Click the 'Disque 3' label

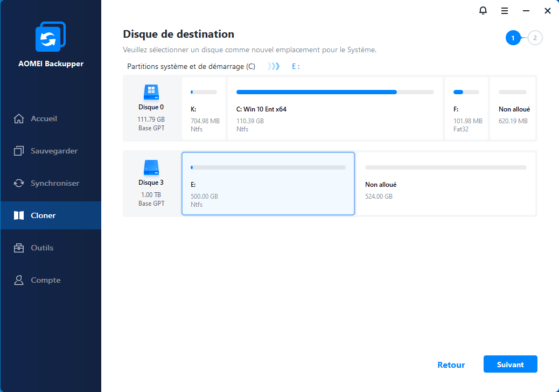click(x=151, y=183)
